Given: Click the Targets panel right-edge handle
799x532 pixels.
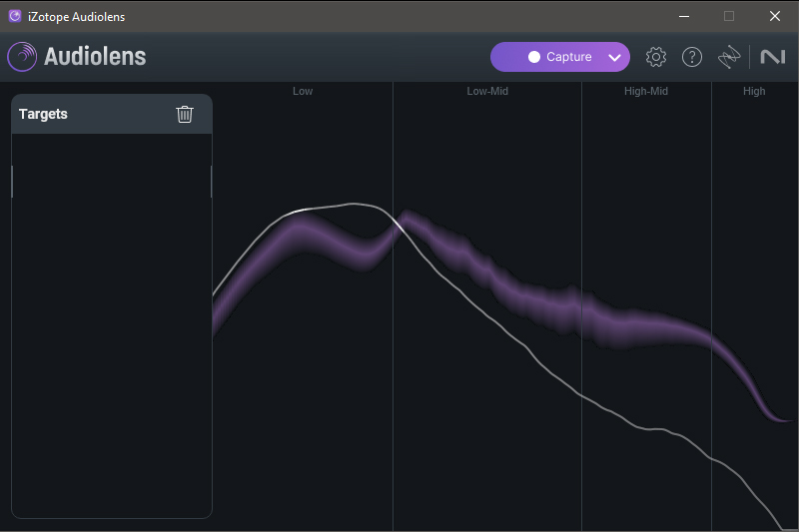Looking at the screenshot, I should [x=212, y=182].
